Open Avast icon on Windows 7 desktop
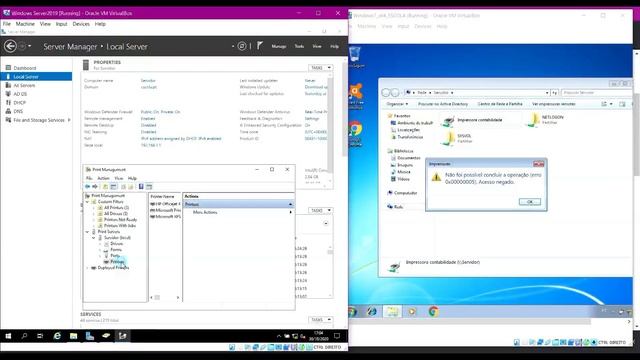The height and width of the screenshot is (360, 640). point(356,96)
